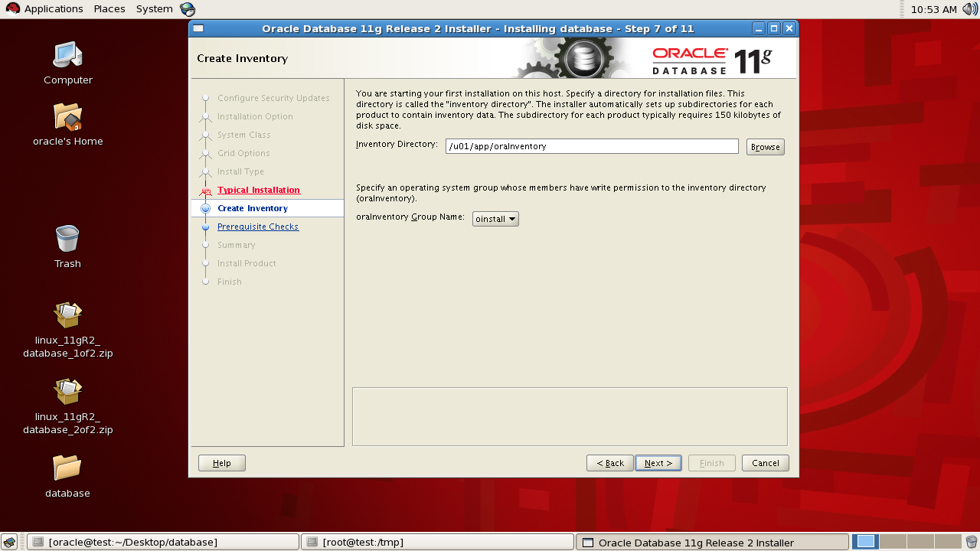Switch to second workspace in switcher
The width and height of the screenshot is (980, 551).
pyautogui.click(x=893, y=542)
